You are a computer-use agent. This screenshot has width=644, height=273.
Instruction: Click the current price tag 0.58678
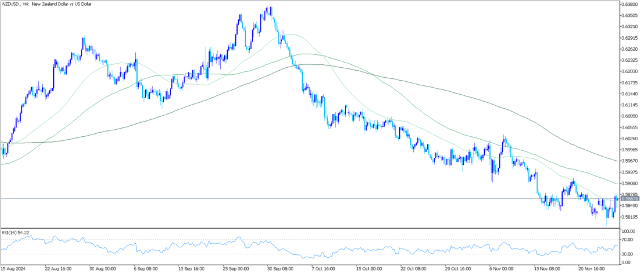(x=629, y=199)
